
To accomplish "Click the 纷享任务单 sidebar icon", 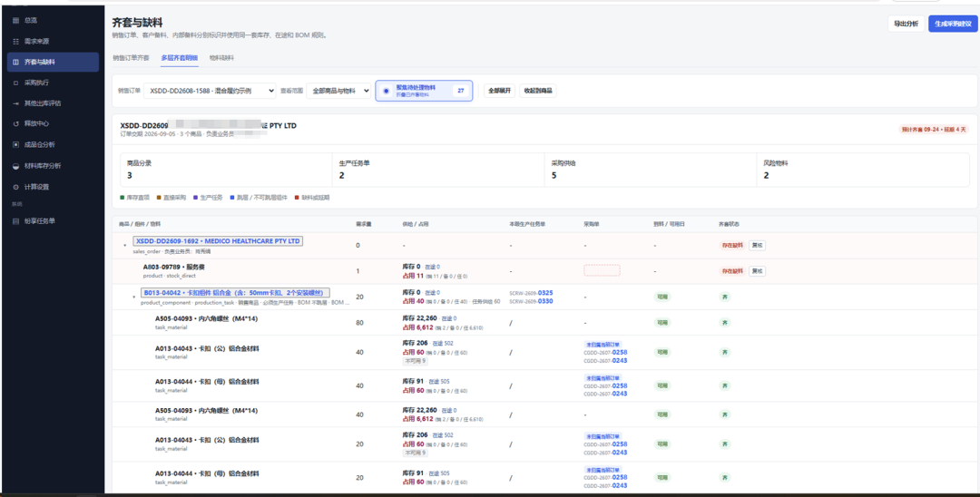I will click(x=15, y=221).
